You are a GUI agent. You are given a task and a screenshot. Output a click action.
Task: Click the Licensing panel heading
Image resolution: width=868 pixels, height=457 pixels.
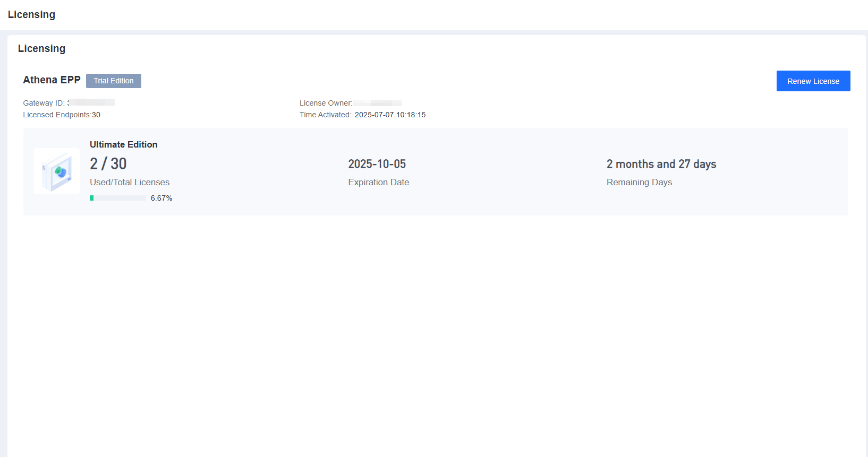coord(41,48)
